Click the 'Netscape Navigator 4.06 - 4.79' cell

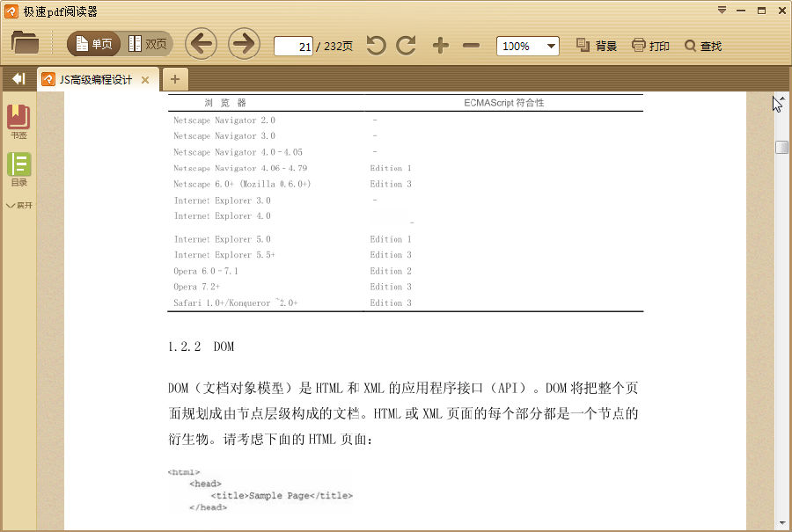[240, 168]
